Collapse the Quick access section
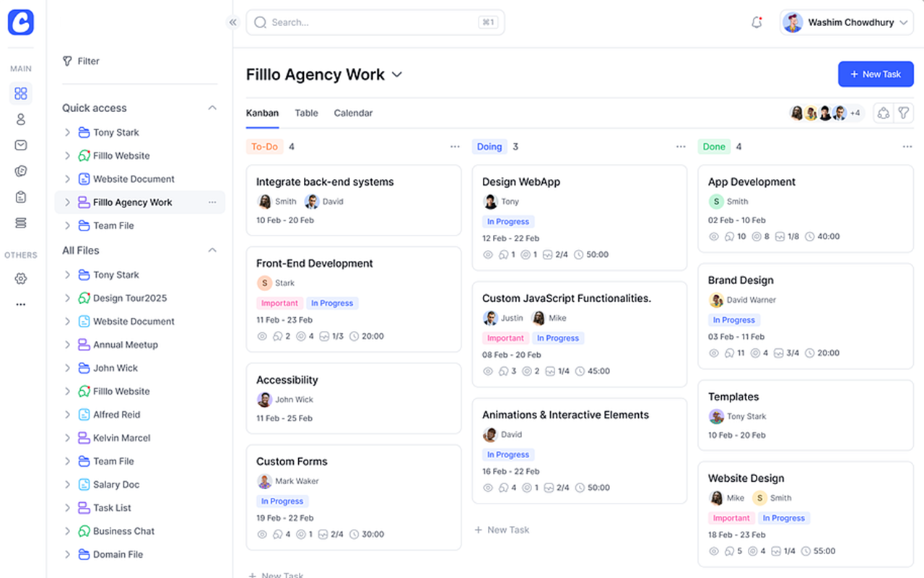The image size is (924, 578). [212, 108]
